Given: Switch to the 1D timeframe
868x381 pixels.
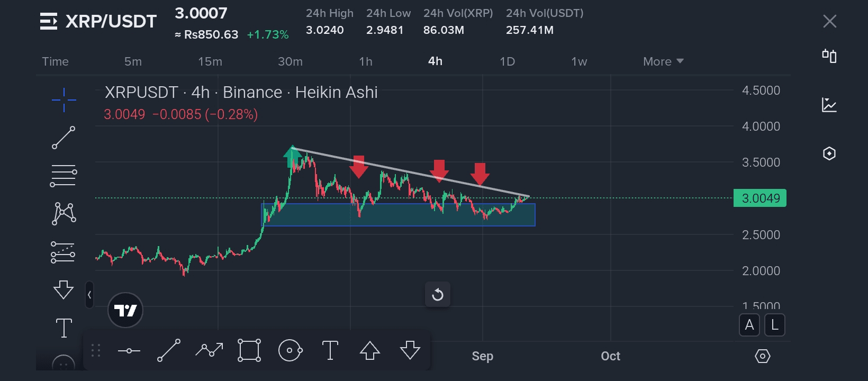Looking at the screenshot, I should click(x=508, y=61).
